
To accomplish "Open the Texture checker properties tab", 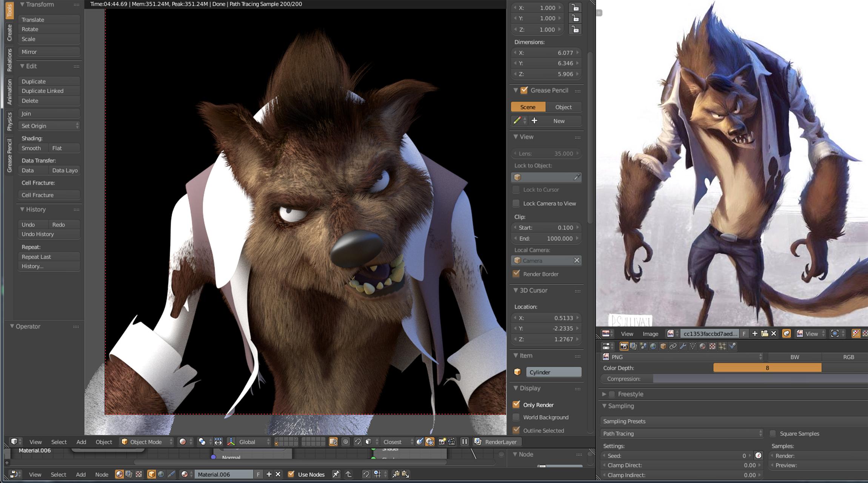I will point(712,346).
